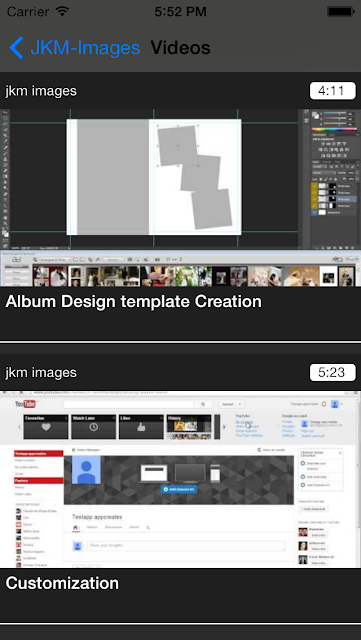Open the Album Design template Creation video title
Image resolution: width=361 pixels, height=640 pixels.
133,302
